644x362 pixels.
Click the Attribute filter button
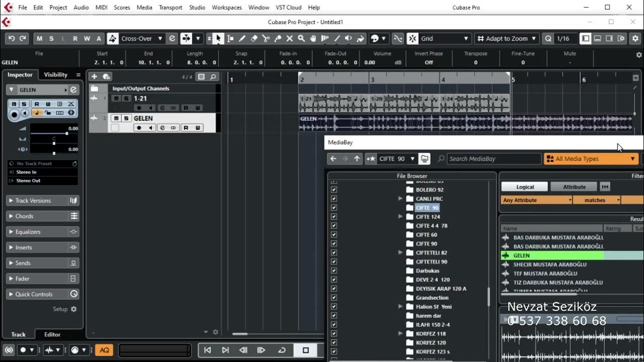click(574, 187)
